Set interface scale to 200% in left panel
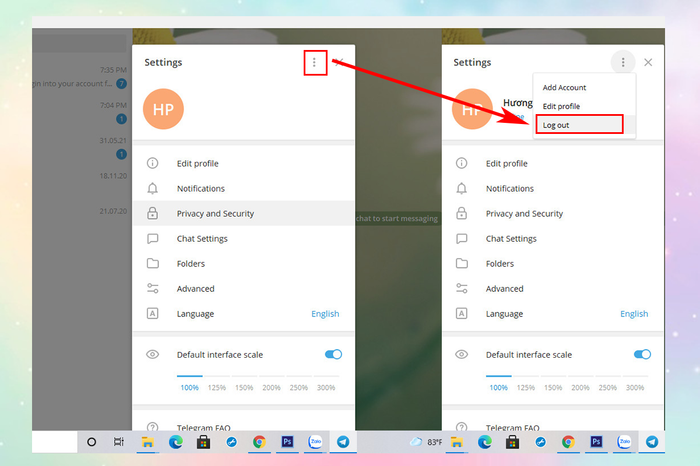This screenshot has height=466, width=700. pyautogui.click(x=271, y=386)
